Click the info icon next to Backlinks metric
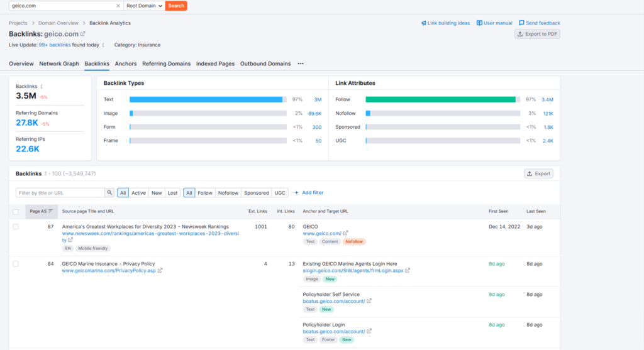 [42, 87]
